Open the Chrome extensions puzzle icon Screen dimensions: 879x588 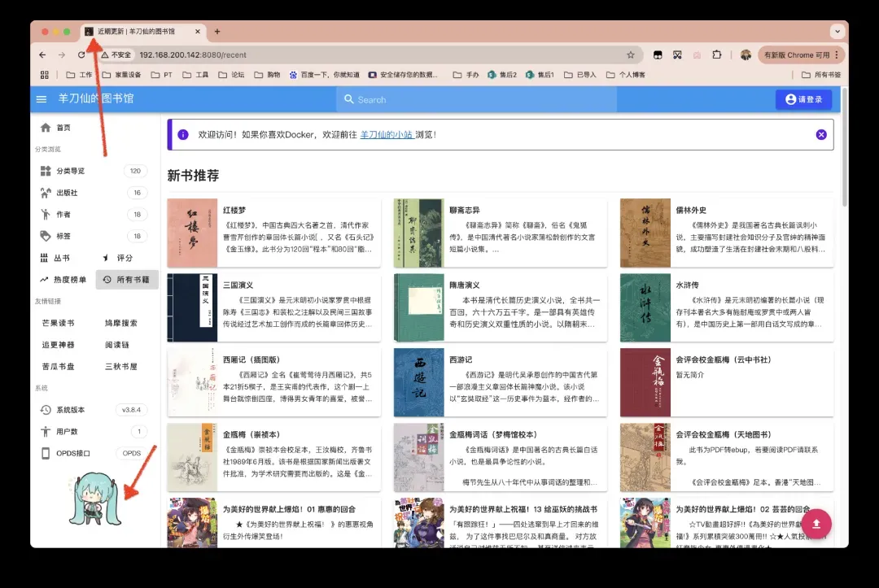tap(717, 55)
